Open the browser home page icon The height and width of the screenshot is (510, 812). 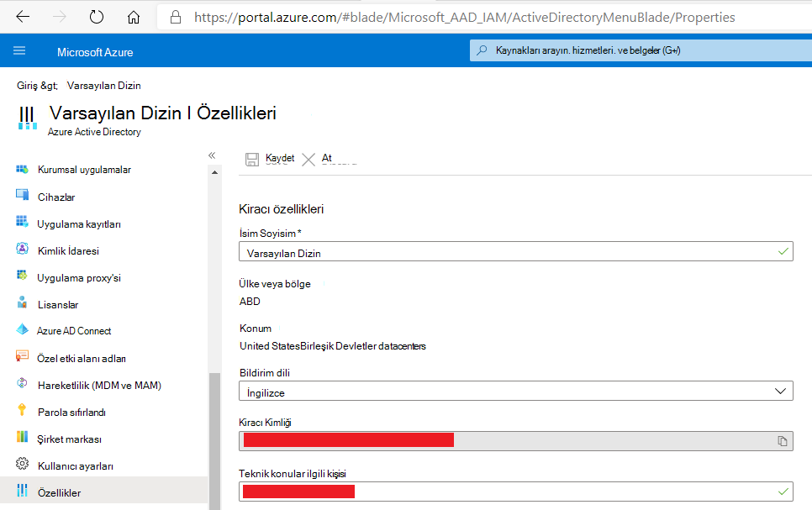pyautogui.click(x=134, y=17)
